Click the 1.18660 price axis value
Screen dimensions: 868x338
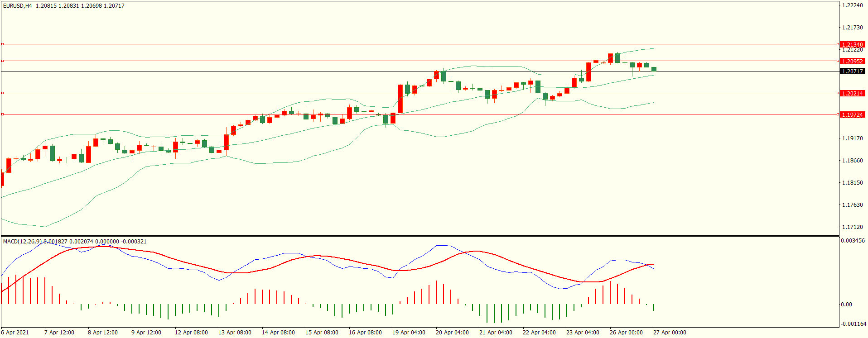pyautogui.click(x=852, y=161)
